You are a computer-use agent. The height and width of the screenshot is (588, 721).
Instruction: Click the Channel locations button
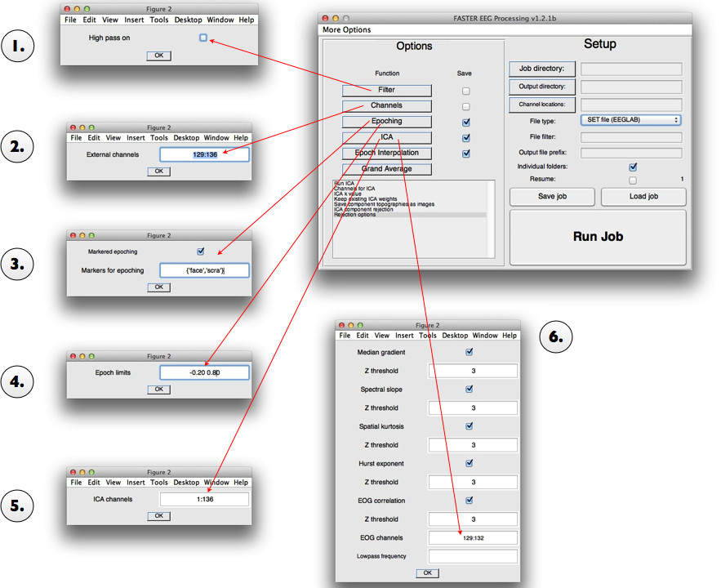pyautogui.click(x=542, y=105)
